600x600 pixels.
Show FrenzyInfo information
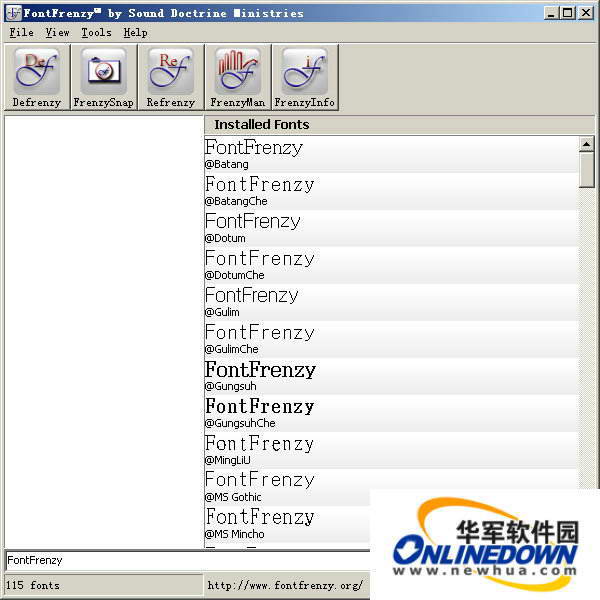305,78
